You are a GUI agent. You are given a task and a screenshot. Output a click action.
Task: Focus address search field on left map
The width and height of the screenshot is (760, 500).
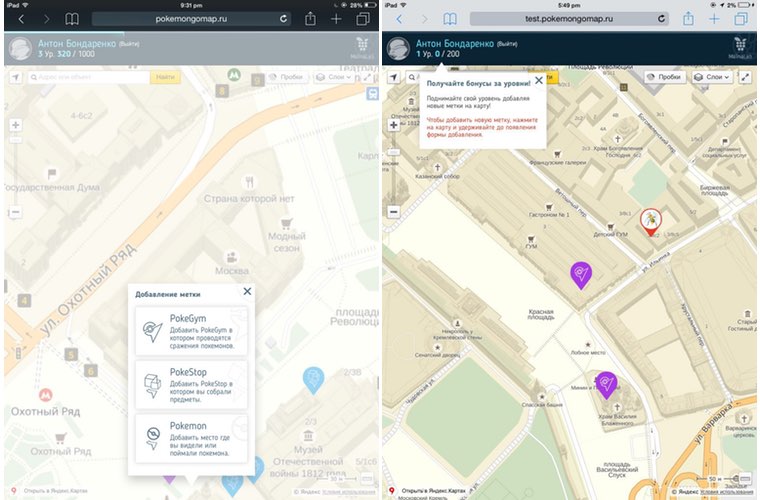coord(89,77)
